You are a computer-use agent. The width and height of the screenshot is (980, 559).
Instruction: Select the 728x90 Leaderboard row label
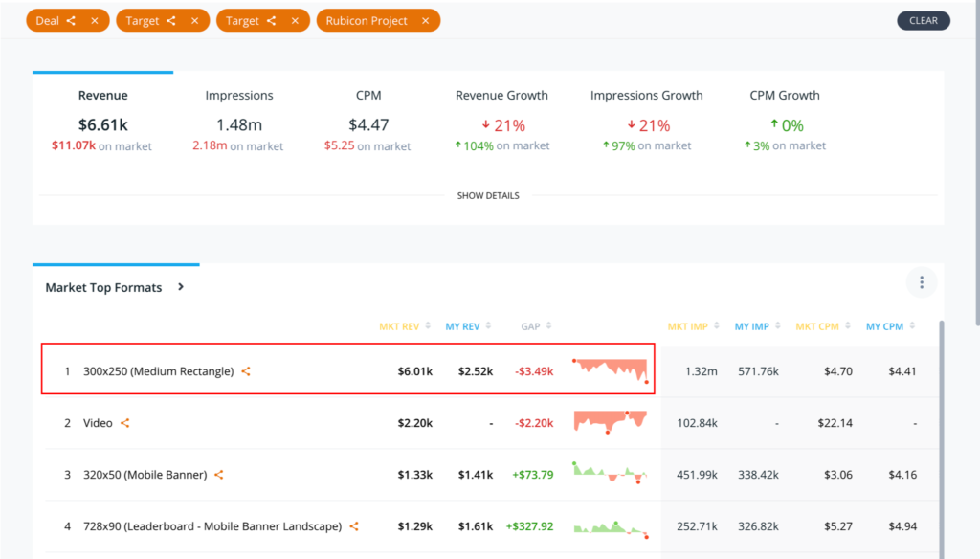pyautogui.click(x=212, y=526)
